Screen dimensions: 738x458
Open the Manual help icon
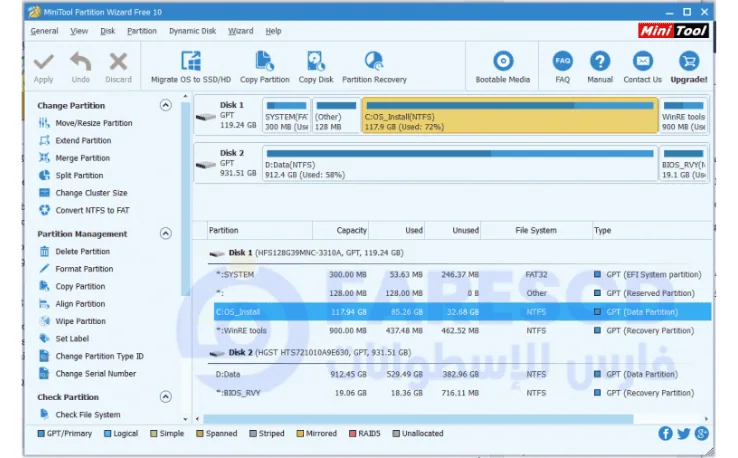point(599,62)
